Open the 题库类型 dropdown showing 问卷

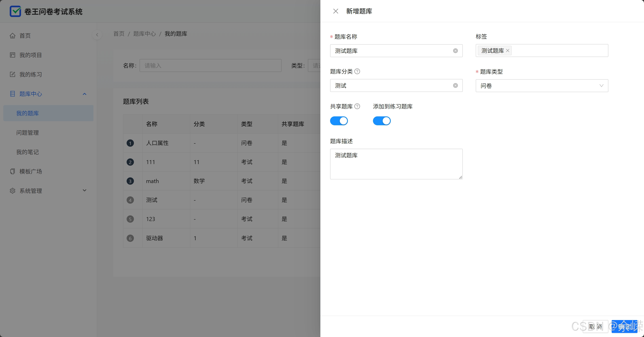[542, 86]
